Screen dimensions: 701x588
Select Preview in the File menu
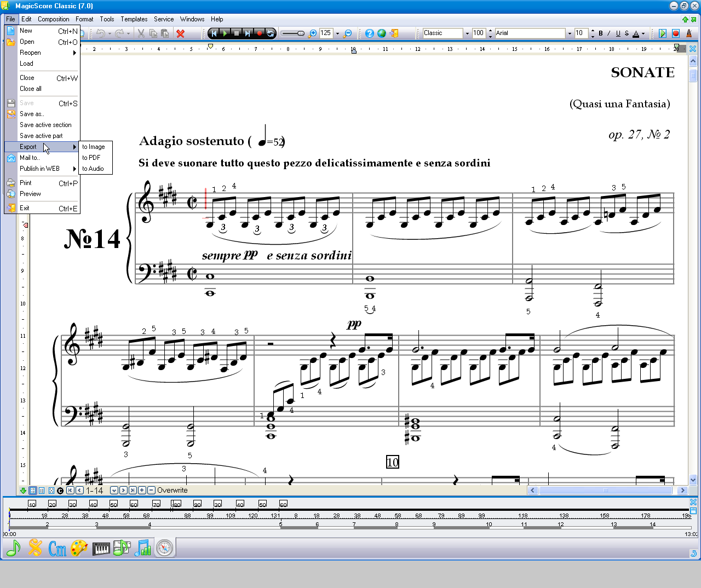[x=42, y=194]
